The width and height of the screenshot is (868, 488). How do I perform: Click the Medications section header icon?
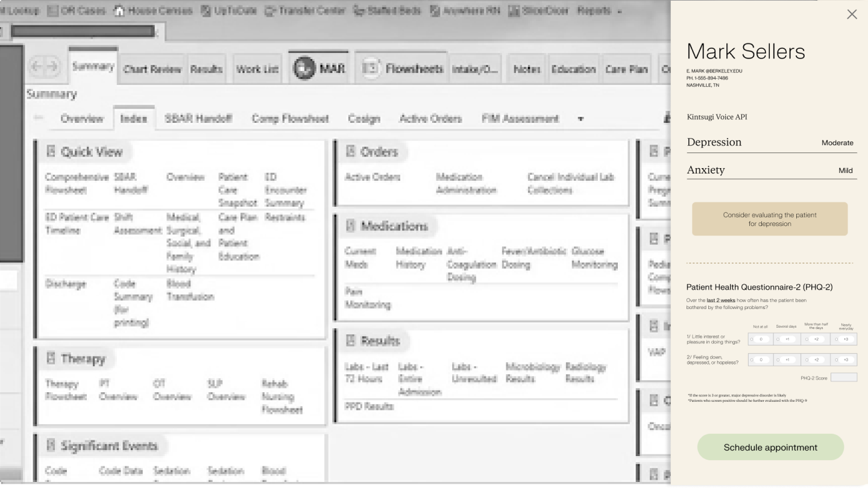tap(351, 227)
